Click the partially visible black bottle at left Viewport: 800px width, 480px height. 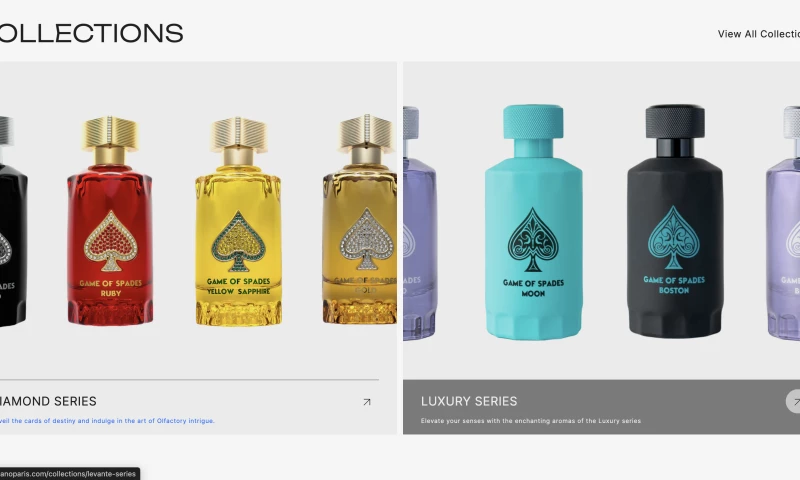click(x=13, y=221)
